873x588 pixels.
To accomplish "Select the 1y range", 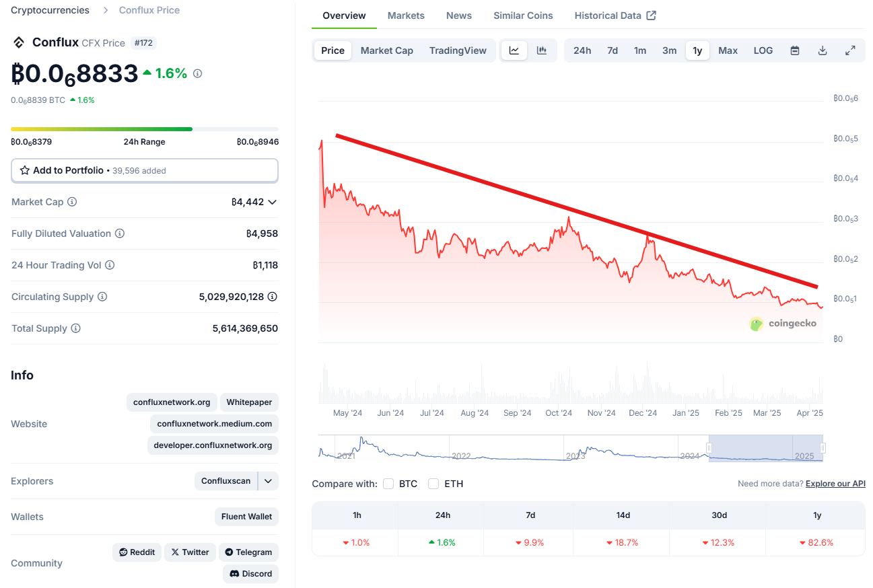I will tap(697, 50).
